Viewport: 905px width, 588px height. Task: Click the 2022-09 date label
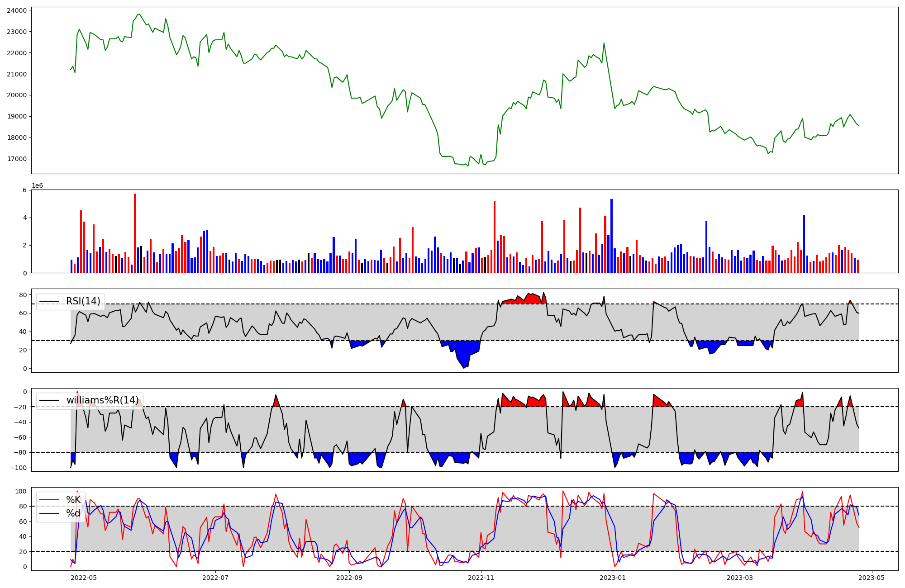tap(349, 578)
